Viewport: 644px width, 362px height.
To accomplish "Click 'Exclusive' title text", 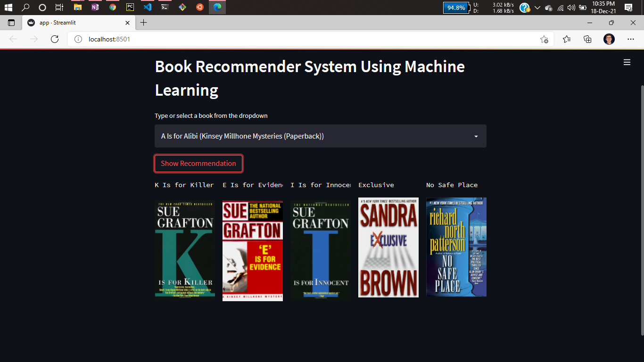I will 376,185.
